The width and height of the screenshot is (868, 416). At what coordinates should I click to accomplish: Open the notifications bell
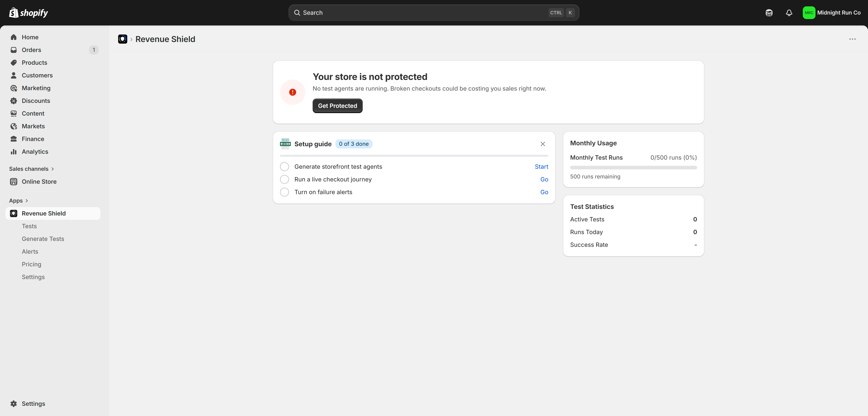pos(789,13)
